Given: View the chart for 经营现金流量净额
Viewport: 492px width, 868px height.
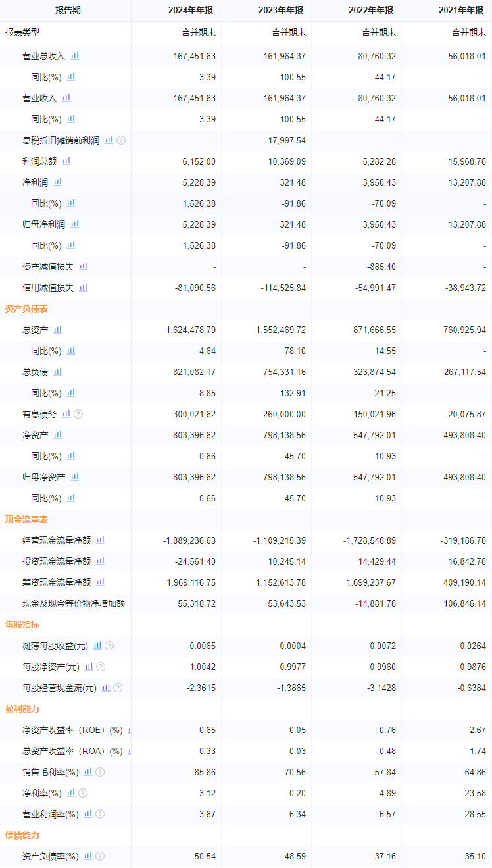Looking at the screenshot, I should tap(101, 540).
